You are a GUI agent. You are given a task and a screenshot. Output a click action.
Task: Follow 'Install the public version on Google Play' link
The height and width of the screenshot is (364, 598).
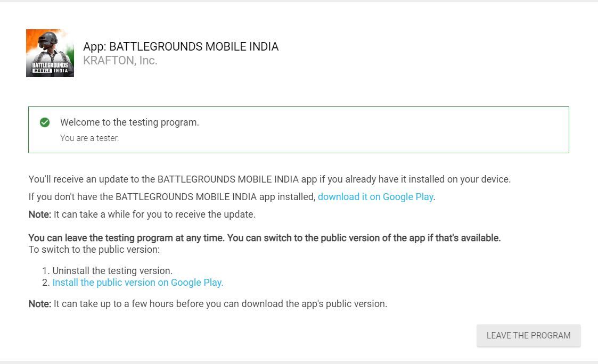[x=138, y=283]
